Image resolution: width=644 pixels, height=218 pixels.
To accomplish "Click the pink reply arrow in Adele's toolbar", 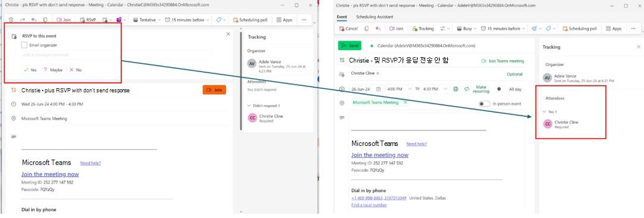I will coord(378,29).
